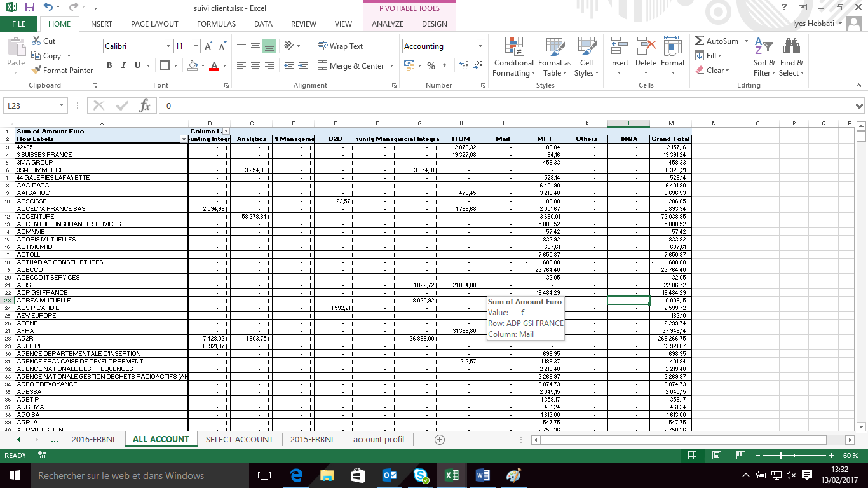Open the Format as Table gallery
This screenshot has height=488, width=868.
pyautogui.click(x=555, y=57)
